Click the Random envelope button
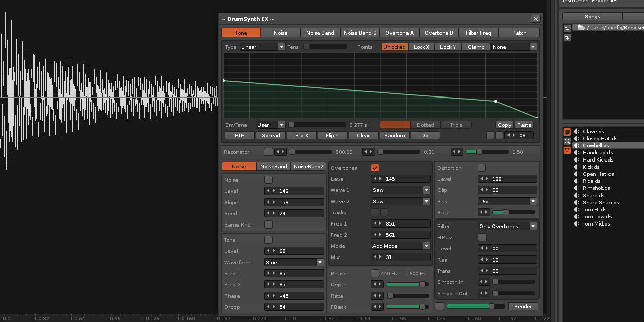Viewport: 644px width, 322px height. pyautogui.click(x=395, y=135)
